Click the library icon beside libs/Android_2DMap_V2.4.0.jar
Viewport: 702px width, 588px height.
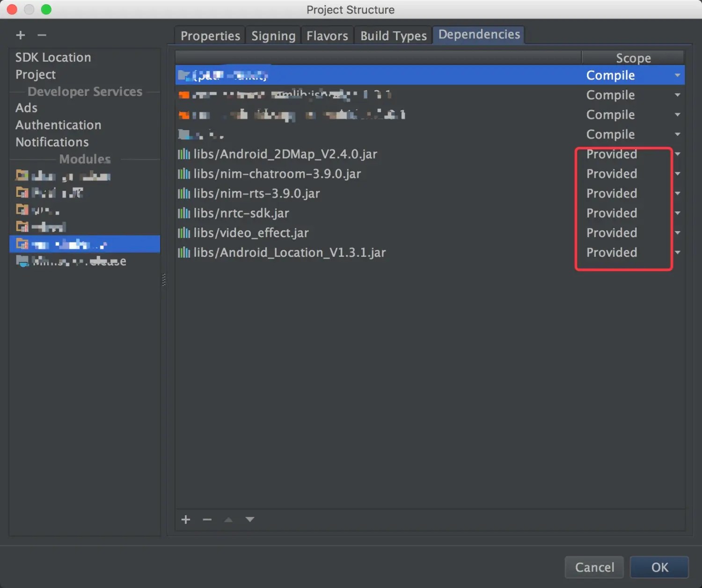coord(184,154)
